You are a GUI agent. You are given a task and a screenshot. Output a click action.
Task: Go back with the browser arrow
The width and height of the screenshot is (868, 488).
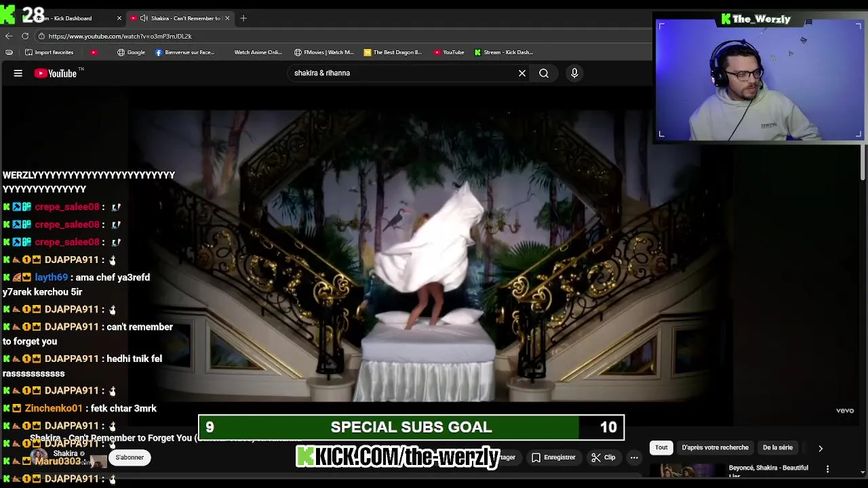[9, 36]
